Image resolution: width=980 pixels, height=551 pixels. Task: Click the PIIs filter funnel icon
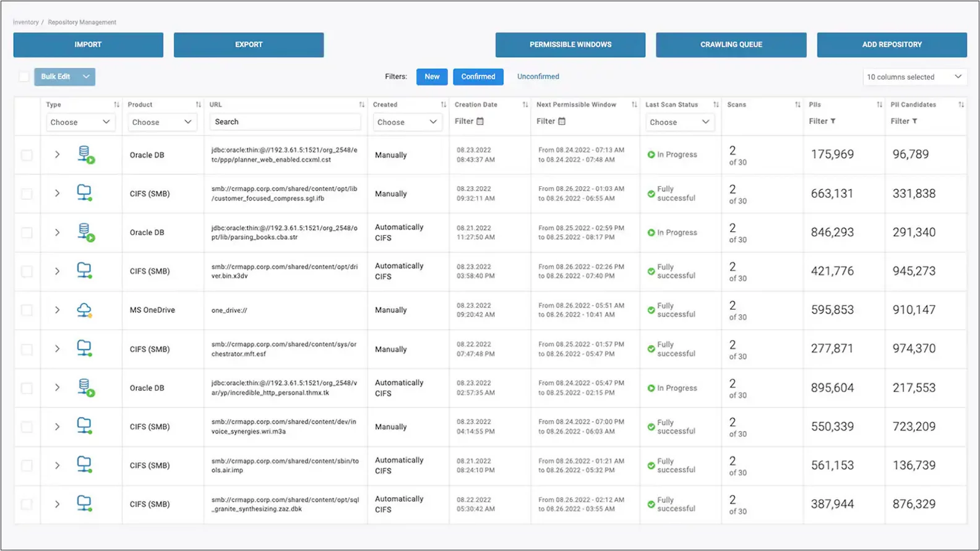(x=833, y=121)
